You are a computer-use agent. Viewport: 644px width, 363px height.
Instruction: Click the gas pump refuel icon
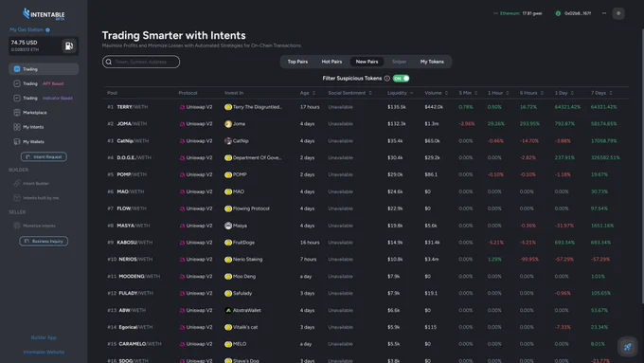tap(69, 45)
